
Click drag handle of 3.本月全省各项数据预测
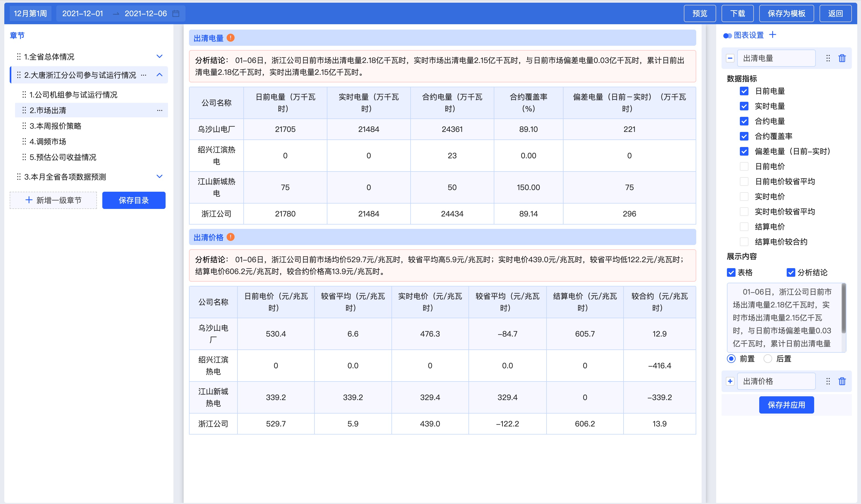tap(19, 177)
